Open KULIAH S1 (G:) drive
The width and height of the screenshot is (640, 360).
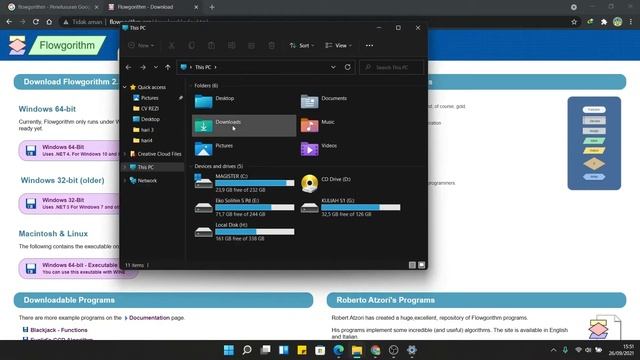pyautogui.click(x=350, y=207)
